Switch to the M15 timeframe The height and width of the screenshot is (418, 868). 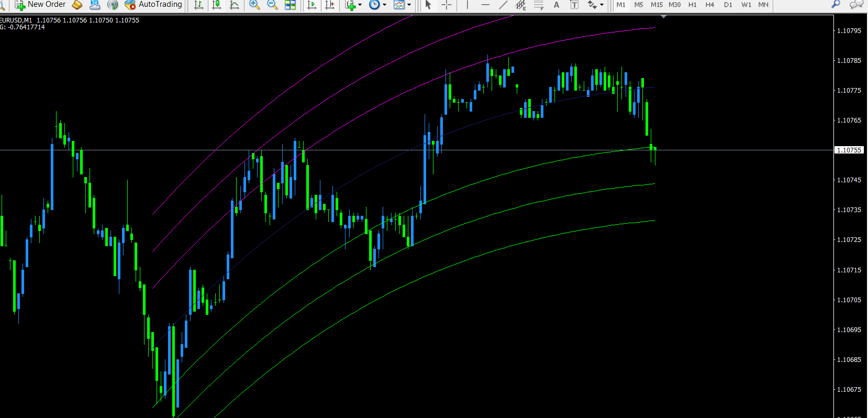tap(656, 5)
